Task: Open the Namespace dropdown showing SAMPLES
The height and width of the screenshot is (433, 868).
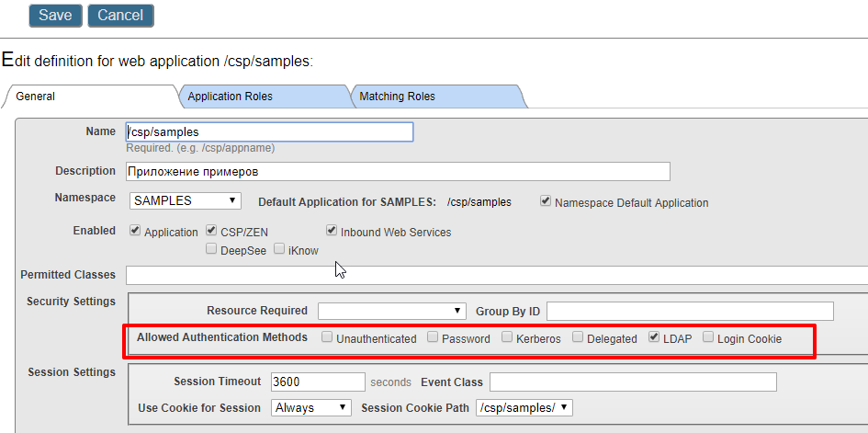Action: (x=186, y=200)
